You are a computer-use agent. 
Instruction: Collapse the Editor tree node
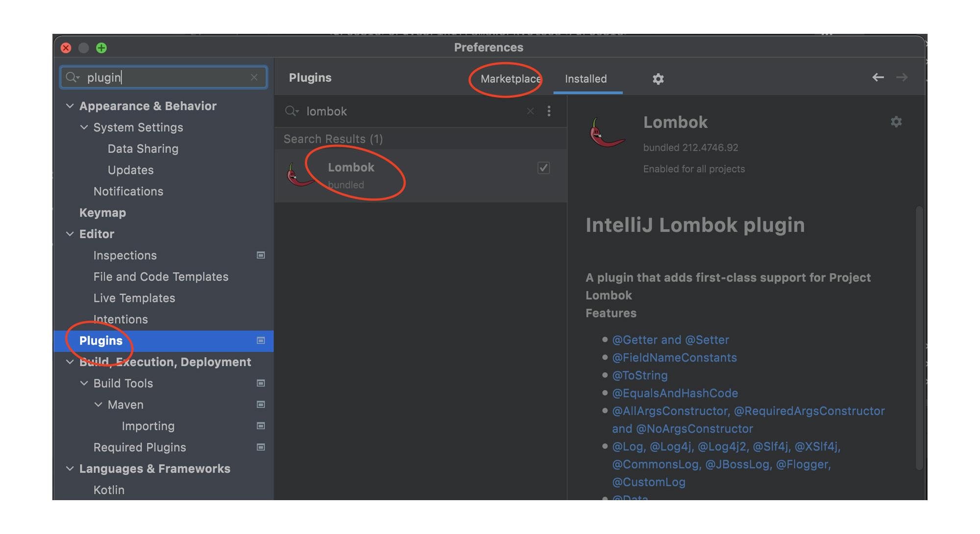pyautogui.click(x=70, y=234)
